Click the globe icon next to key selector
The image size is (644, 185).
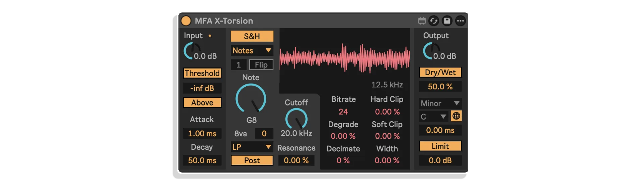coord(456,116)
